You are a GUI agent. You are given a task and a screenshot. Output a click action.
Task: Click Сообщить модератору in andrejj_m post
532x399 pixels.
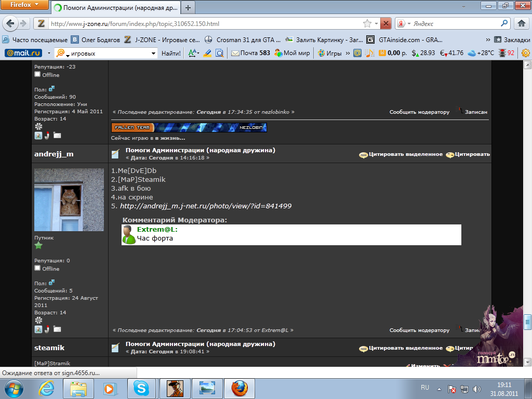coord(419,330)
